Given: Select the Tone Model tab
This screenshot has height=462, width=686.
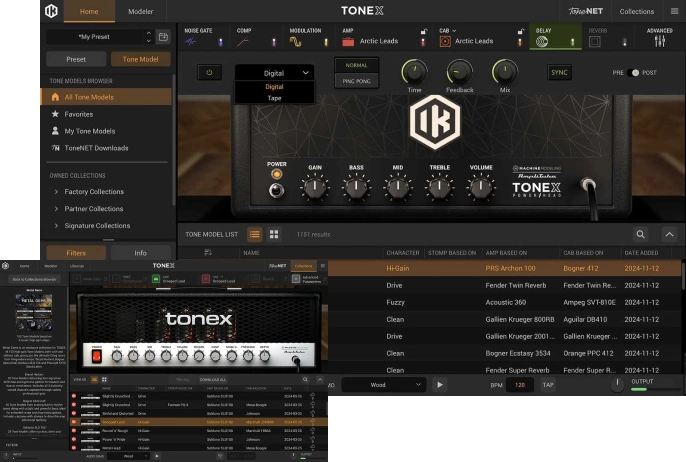Looking at the screenshot, I should point(140,59).
